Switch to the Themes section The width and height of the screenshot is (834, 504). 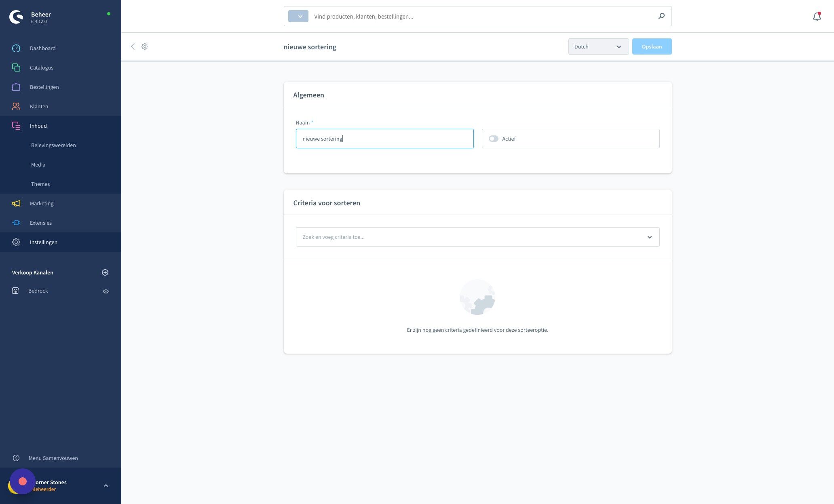[x=40, y=184]
